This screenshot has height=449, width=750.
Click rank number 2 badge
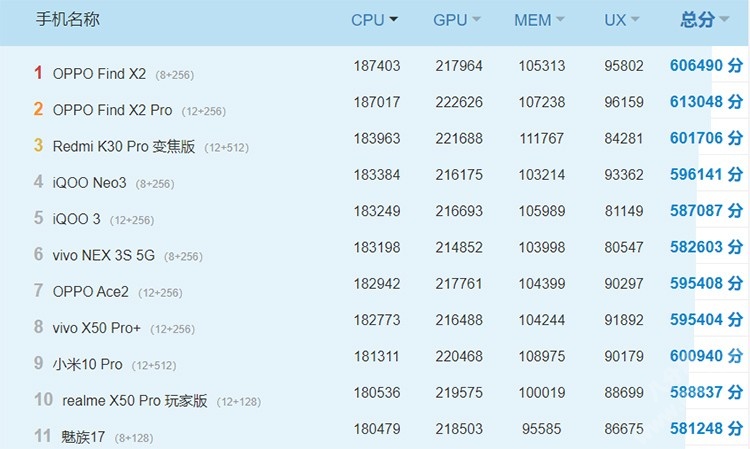click(38, 109)
